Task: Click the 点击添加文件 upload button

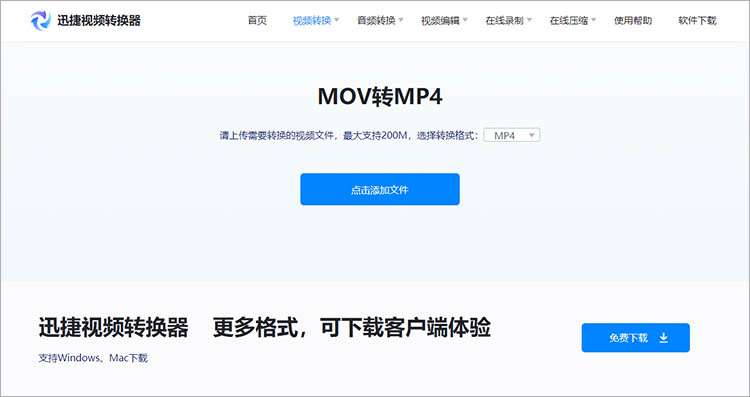Action: pyautogui.click(x=380, y=189)
